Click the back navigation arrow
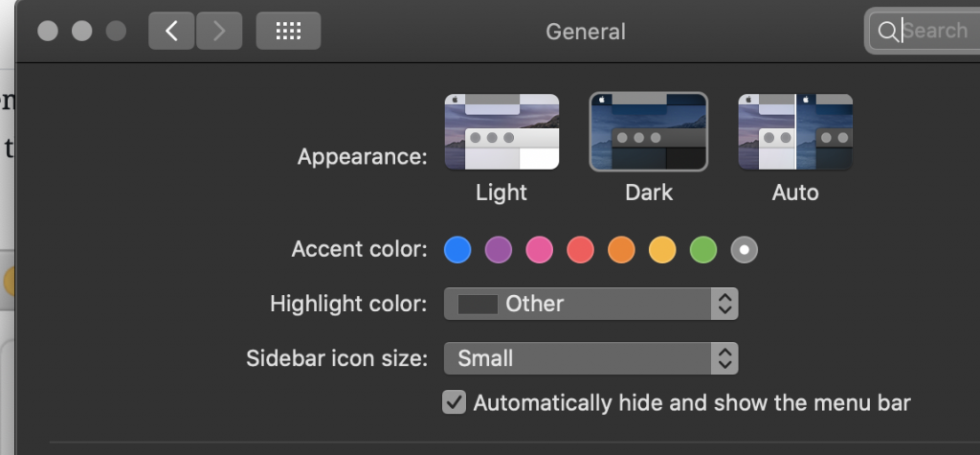This screenshot has width=980, height=455. [x=172, y=31]
